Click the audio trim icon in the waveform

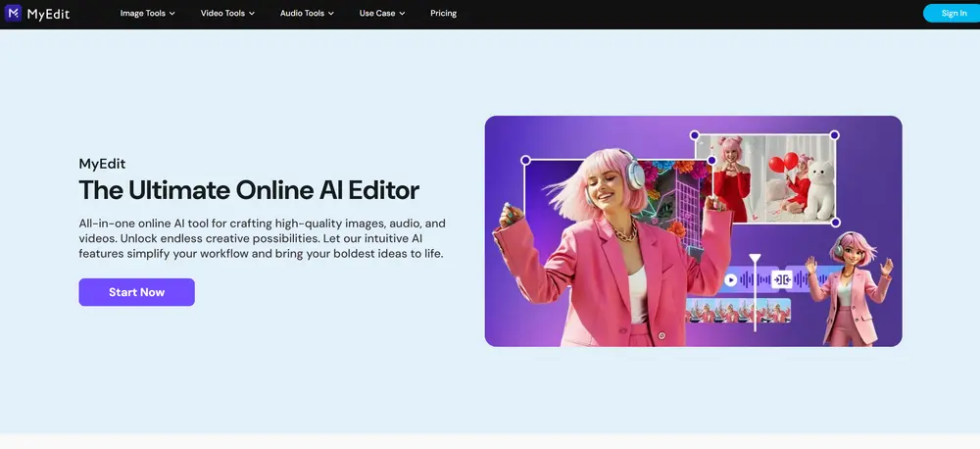(x=781, y=279)
